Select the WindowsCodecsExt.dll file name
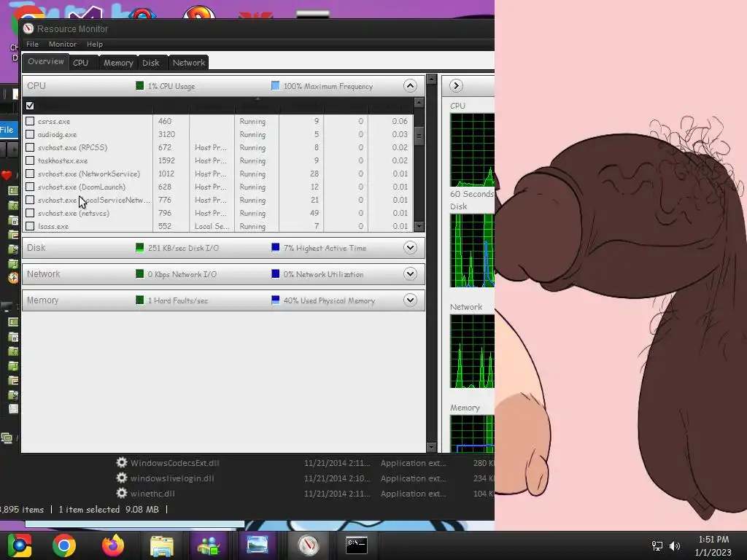The height and width of the screenshot is (560, 747). 175,463
